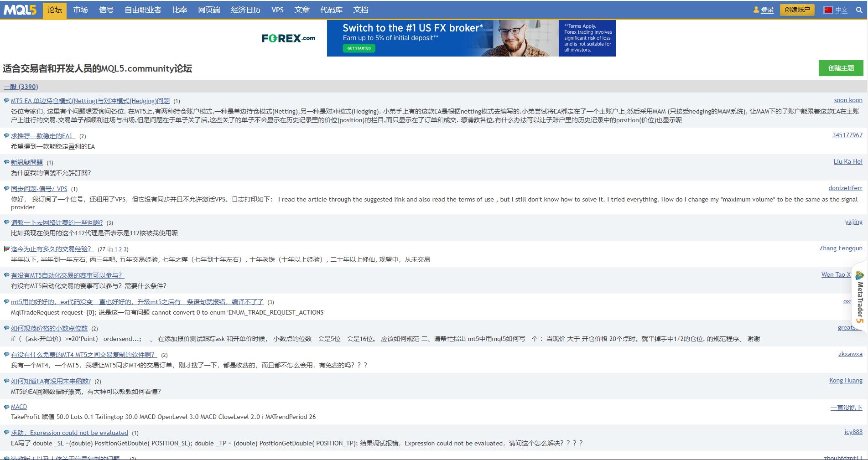Open the 中文 language selector

click(841, 10)
